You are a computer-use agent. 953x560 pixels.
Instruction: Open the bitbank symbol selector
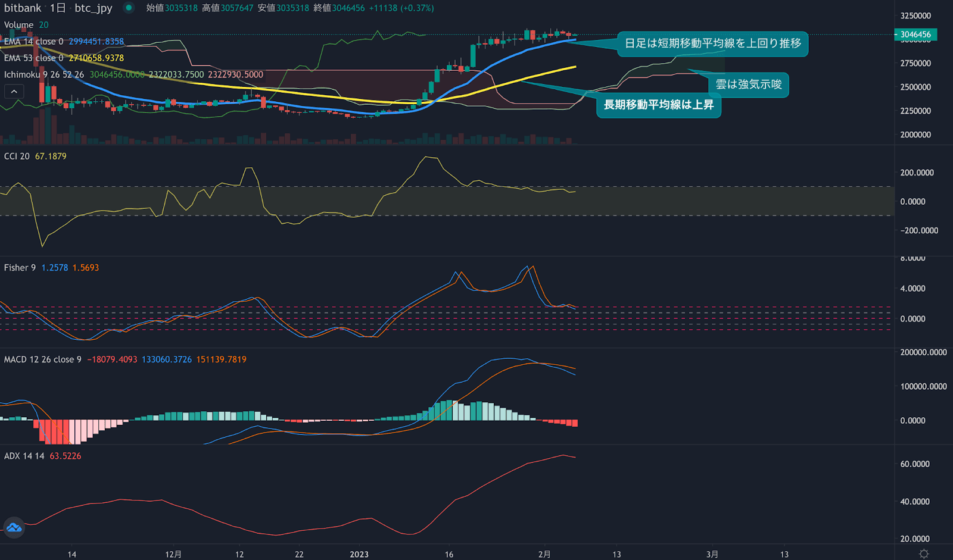tap(21, 8)
